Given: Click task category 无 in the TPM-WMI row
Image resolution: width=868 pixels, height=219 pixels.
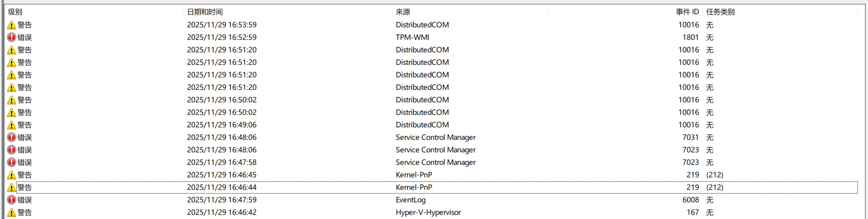Looking at the screenshot, I should (x=710, y=37).
